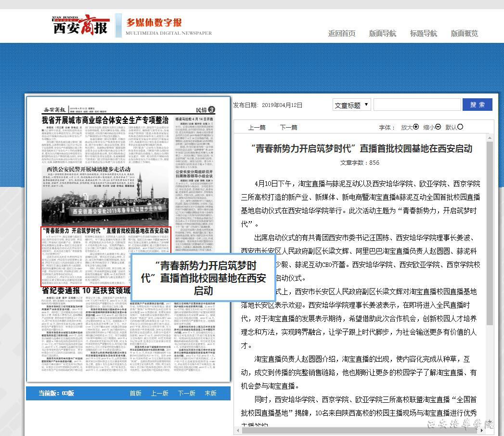Click the scrollbar up arrow in article panel
The image size is (504, 436).
point(490,138)
